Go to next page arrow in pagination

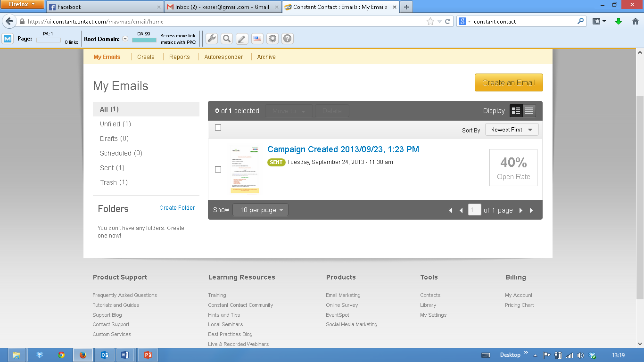(x=521, y=210)
